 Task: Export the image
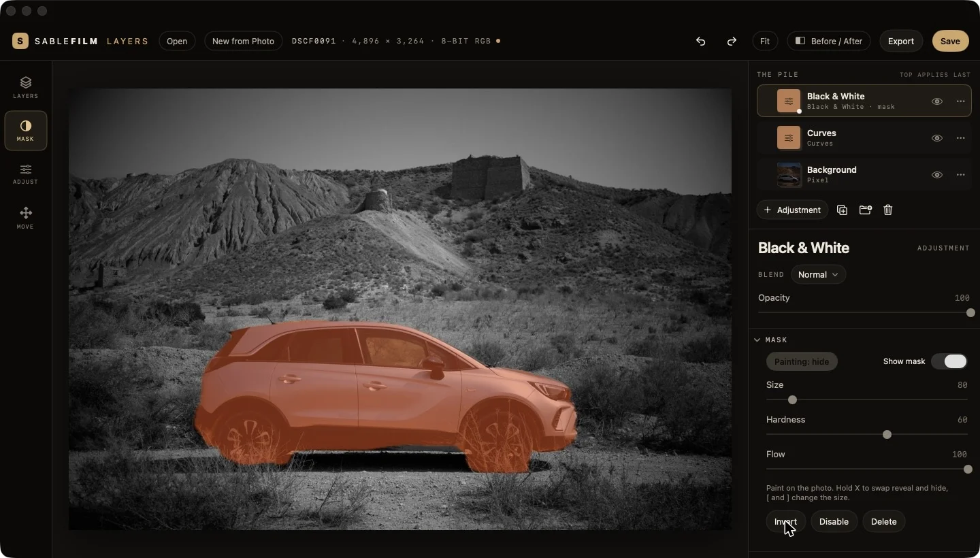(901, 41)
